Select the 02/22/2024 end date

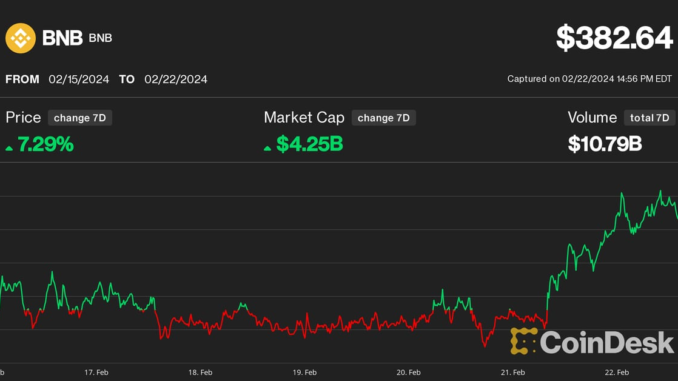[x=176, y=79]
